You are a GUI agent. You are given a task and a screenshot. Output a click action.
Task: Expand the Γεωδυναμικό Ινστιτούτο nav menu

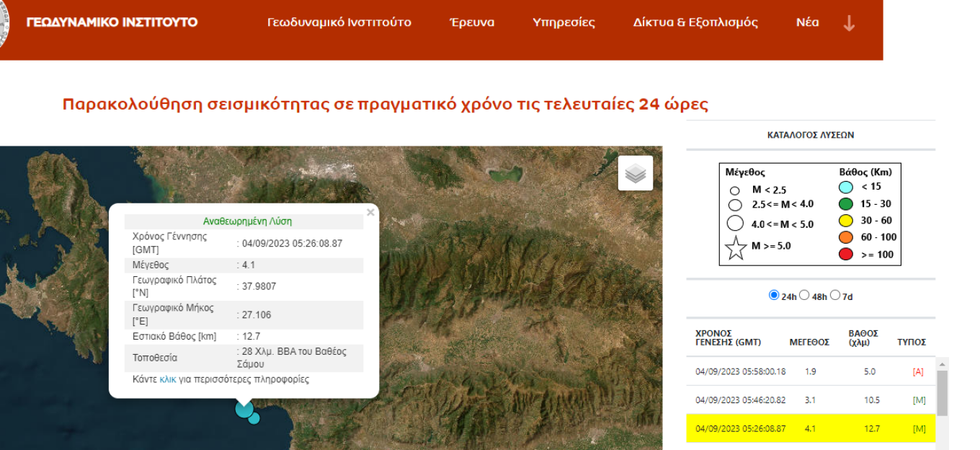(x=339, y=22)
